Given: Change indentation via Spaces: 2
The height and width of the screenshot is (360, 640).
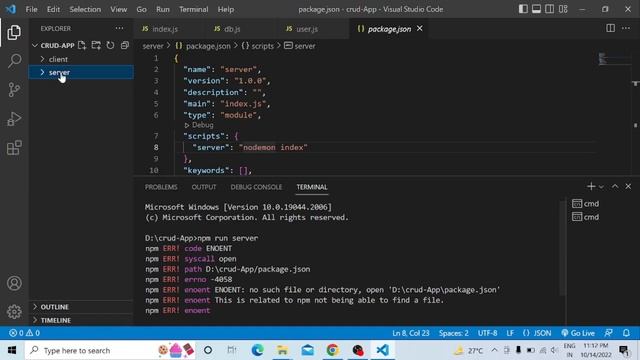Looking at the screenshot, I should (453, 333).
